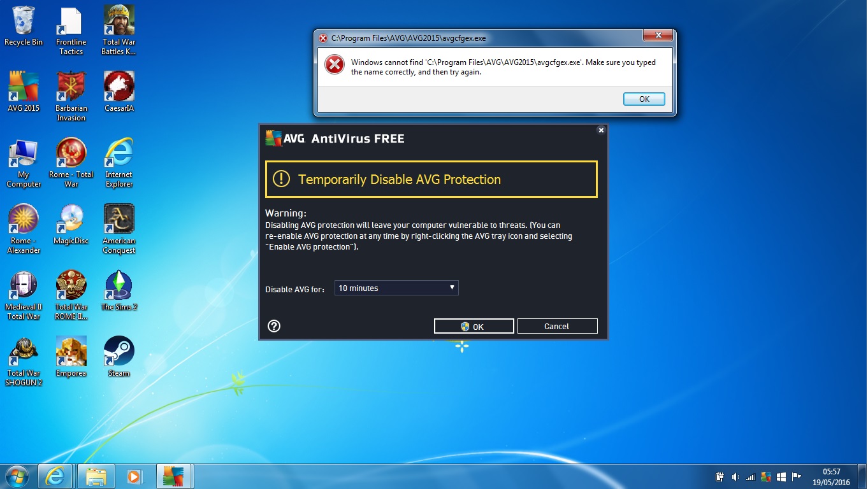
Task: Expand the Disable AVG for duration dropdown
Action: coord(396,288)
